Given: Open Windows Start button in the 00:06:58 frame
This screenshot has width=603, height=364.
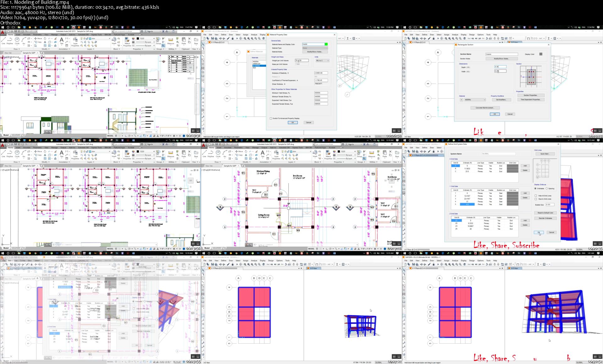Looking at the screenshot, I should [x=204, y=27].
